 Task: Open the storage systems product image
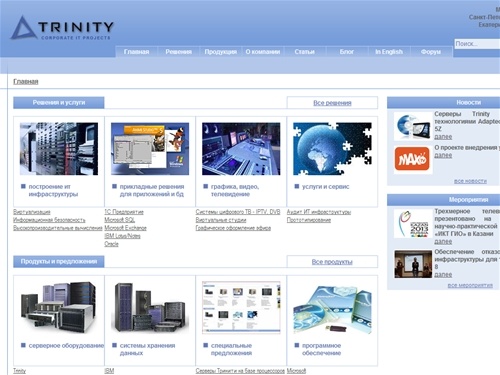pyautogui.click(x=150, y=307)
